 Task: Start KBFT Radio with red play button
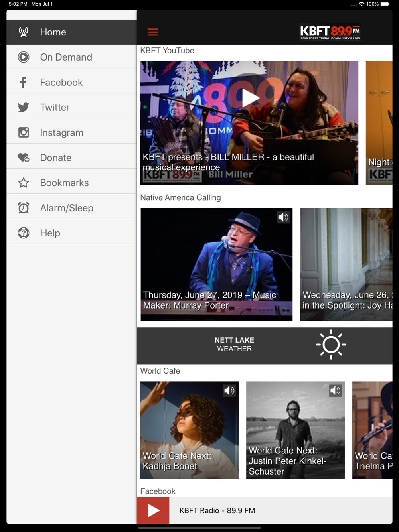[x=153, y=510]
